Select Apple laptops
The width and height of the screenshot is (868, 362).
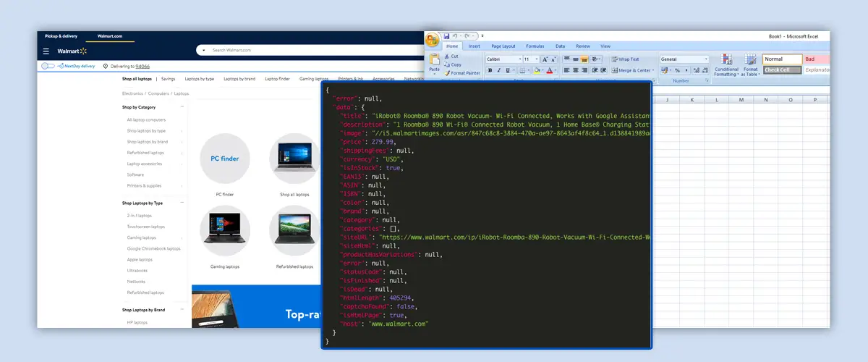pos(140,259)
